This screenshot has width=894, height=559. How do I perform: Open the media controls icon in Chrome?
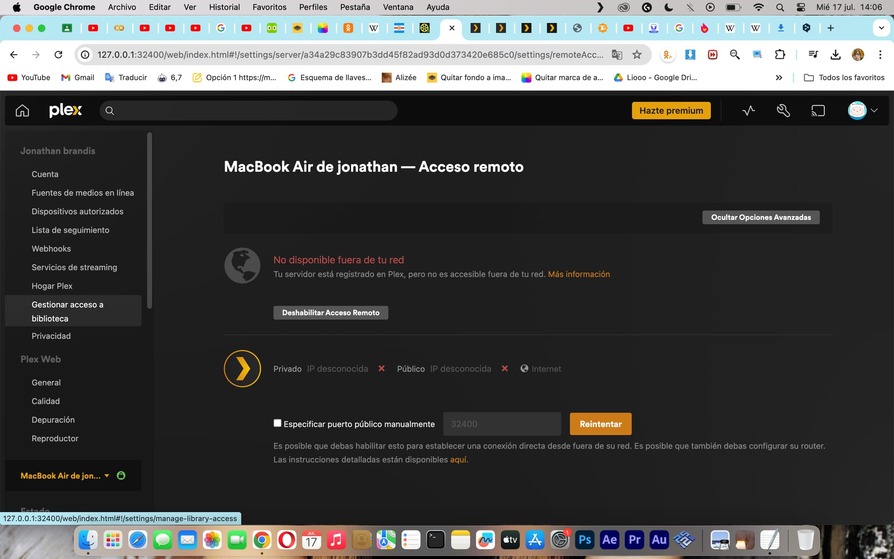tap(814, 55)
